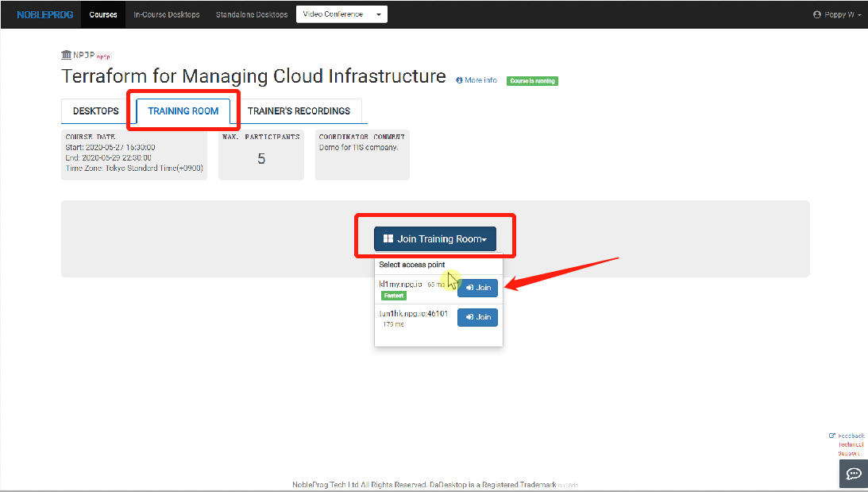Click the 'Time Zone: Tokyo Standard Time' line

[x=134, y=168]
